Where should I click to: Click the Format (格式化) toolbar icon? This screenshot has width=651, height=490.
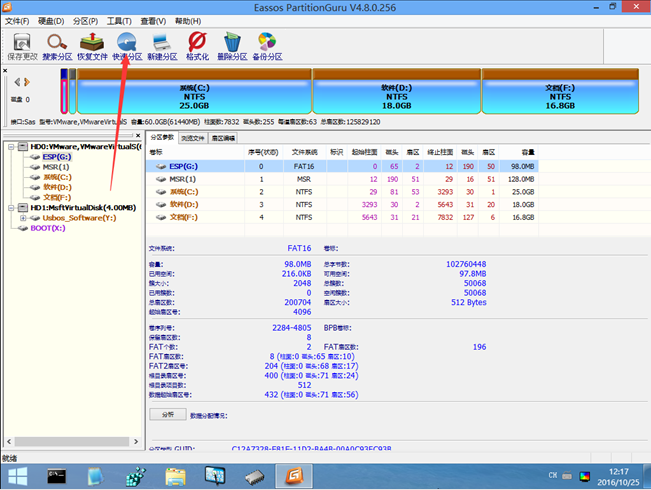pos(197,47)
